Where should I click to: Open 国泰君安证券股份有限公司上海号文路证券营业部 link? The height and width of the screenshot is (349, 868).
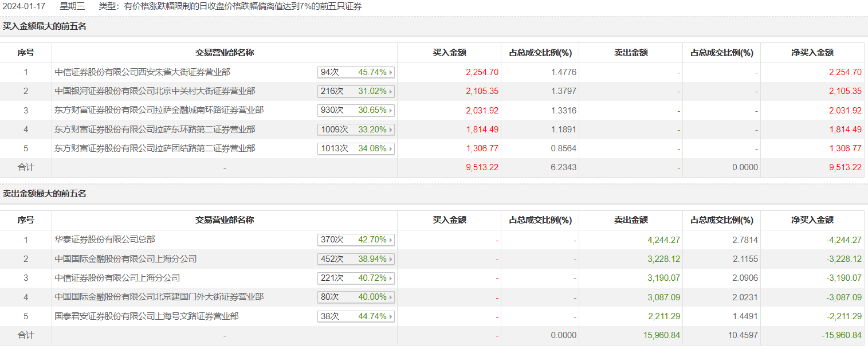tap(147, 316)
